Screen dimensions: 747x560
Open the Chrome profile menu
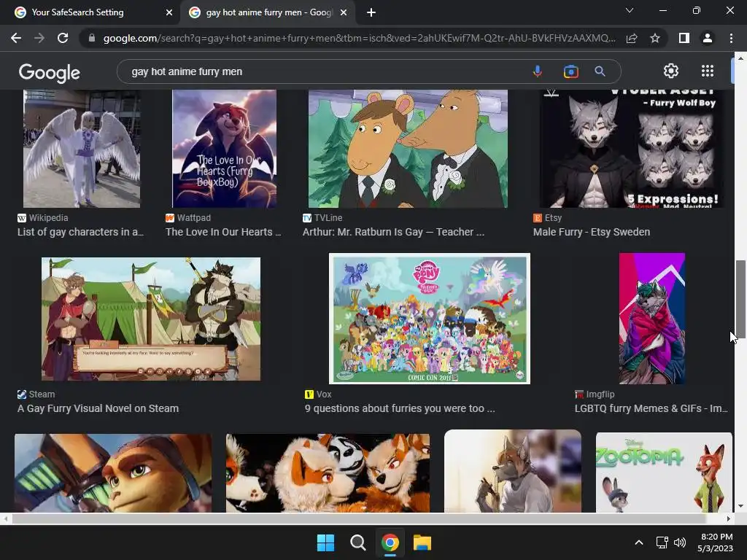708,38
